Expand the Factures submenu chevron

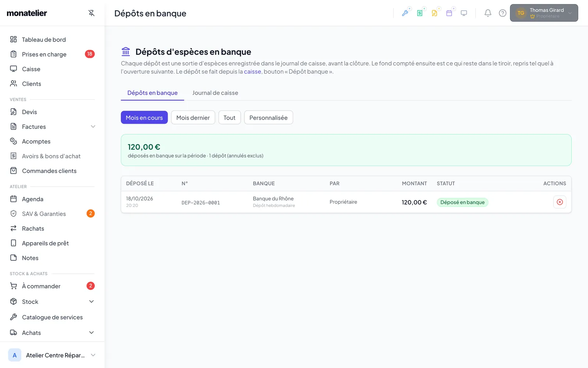93,127
